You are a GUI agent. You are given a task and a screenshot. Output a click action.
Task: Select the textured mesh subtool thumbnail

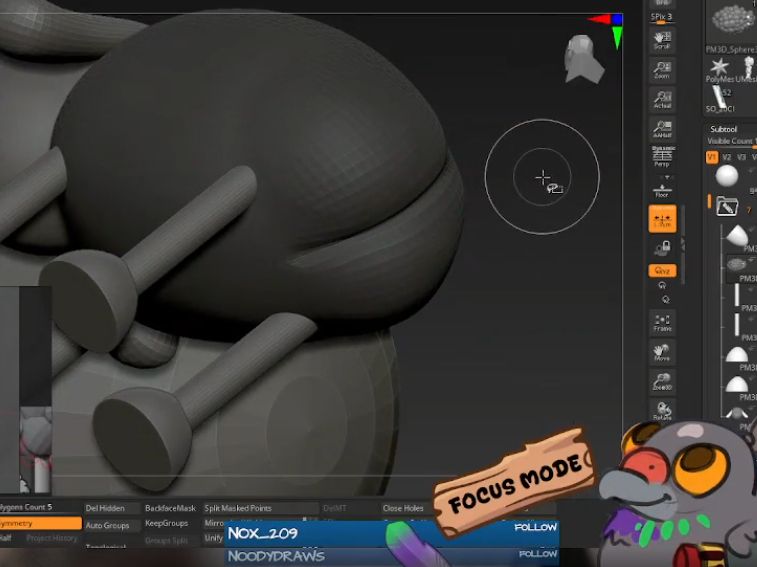click(x=736, y=264)
